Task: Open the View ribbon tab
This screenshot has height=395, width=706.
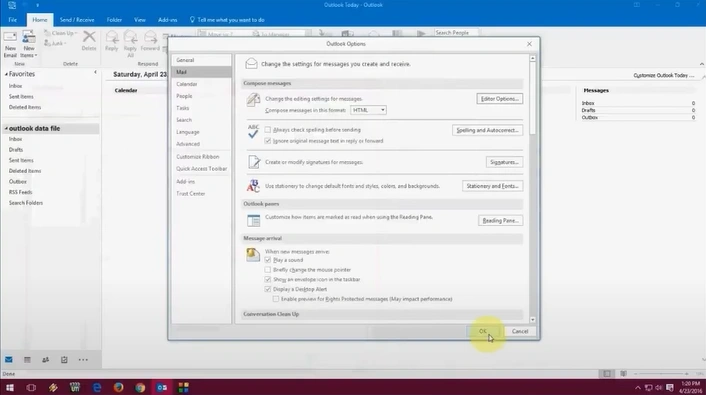Action: coord(140,20)
